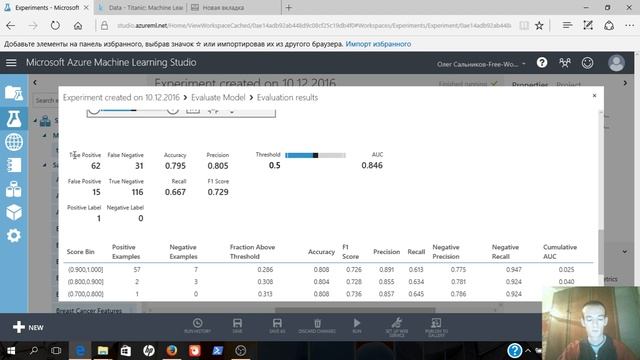
Task: Click True Positive value 62
Action: pyautogui.click(x=96, y=166)
